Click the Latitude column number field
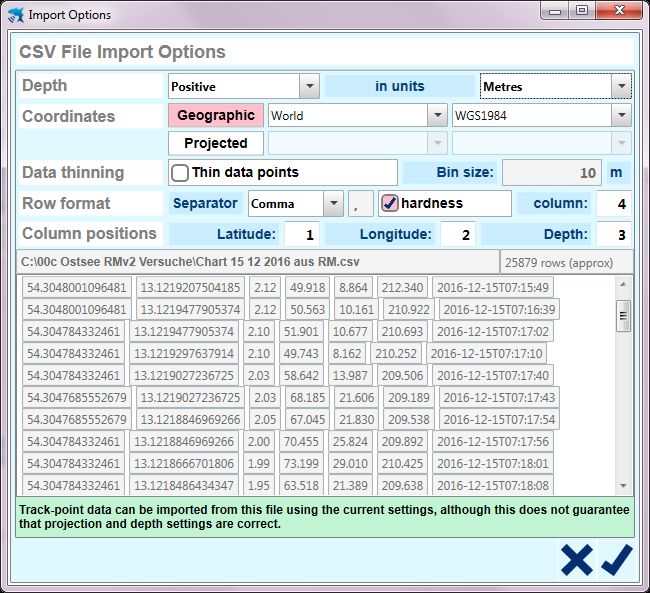This screenshot has width=650, height=593. 301,234
